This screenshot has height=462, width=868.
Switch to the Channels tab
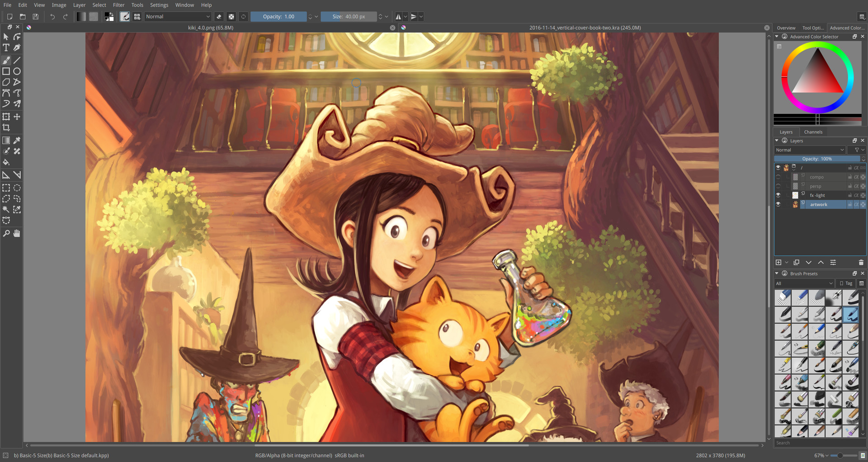pos(813,132)
